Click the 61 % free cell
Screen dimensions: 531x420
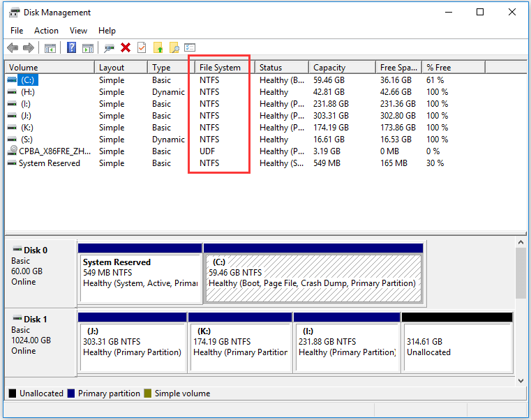click(435, 80)
